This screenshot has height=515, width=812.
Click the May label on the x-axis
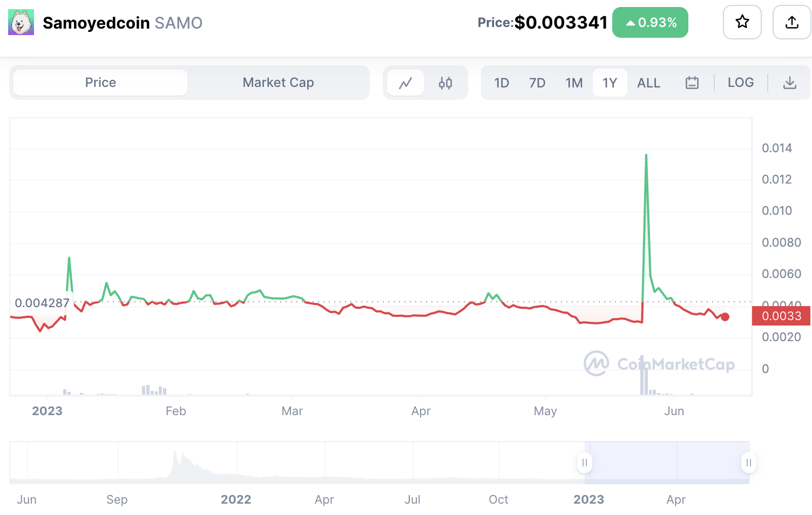545,411
